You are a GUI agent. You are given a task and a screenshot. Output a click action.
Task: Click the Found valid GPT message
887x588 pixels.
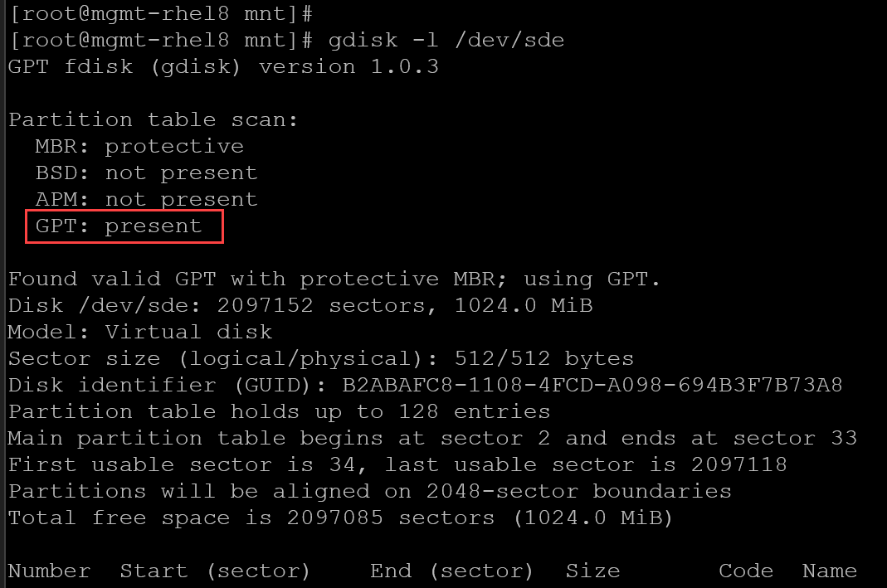334,279
